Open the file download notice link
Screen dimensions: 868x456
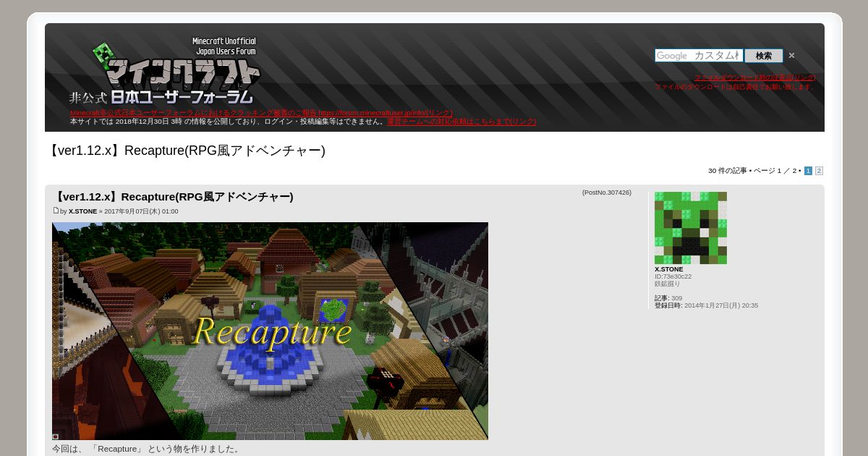point(755,77)
